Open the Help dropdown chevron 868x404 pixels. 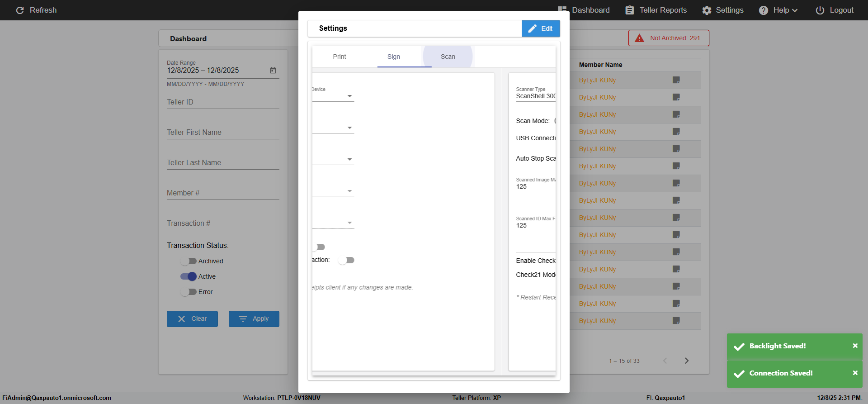coord(795,10)
